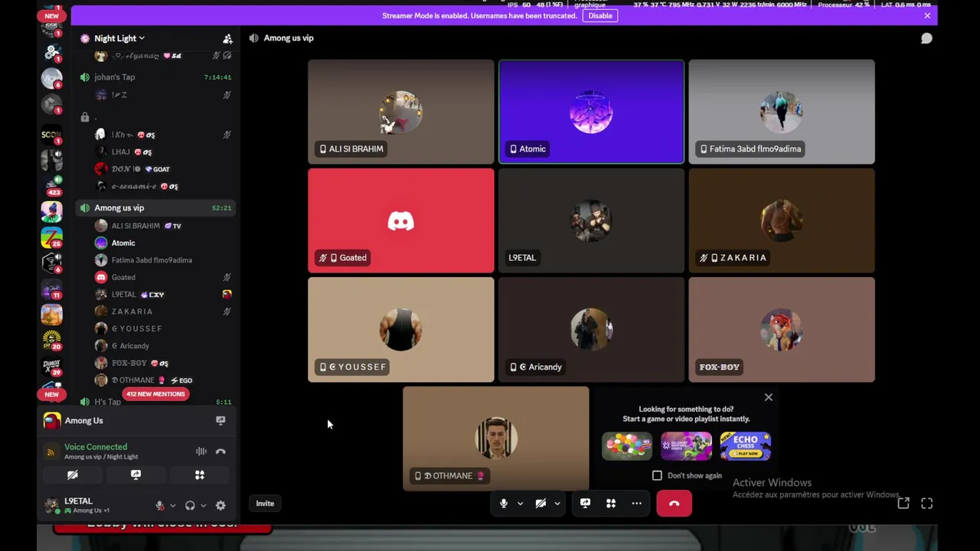Open connection info signal icon

[51, 452]
